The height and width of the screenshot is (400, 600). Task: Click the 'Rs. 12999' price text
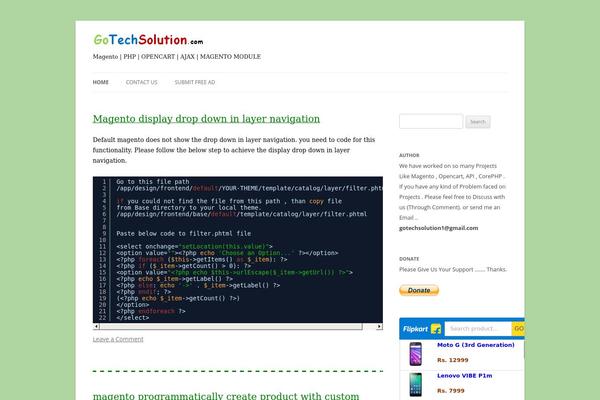pos(453,360)
